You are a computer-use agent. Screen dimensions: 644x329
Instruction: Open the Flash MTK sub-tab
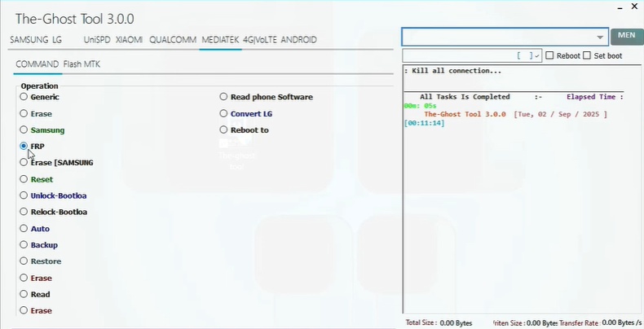pos(82,64)
